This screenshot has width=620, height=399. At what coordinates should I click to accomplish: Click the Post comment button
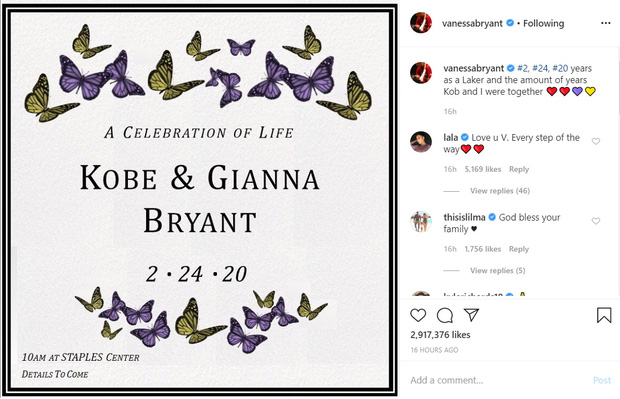pyautogui.click(x=602, y=380)
